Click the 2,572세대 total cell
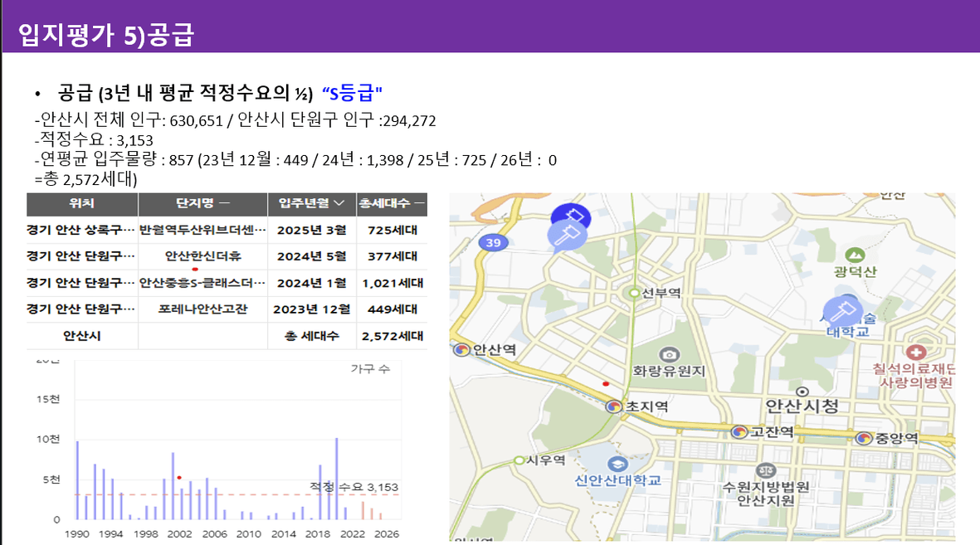This screenshot has width=980, height=545. pyautogui.click(x=392, y=336)
